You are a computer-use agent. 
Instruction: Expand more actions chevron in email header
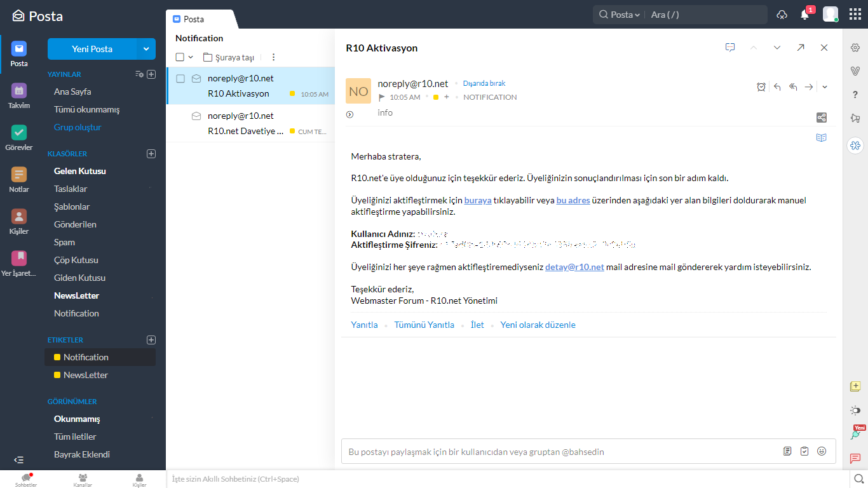coord(825,87)
